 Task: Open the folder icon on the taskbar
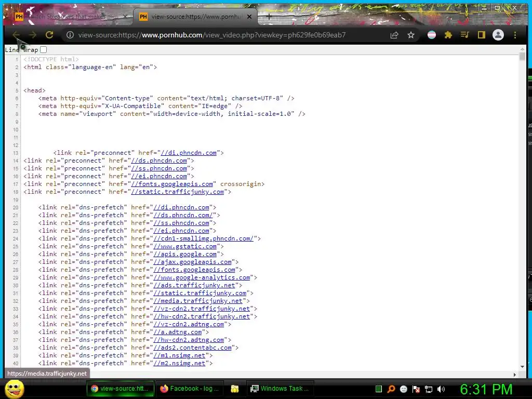click(234, 389)
